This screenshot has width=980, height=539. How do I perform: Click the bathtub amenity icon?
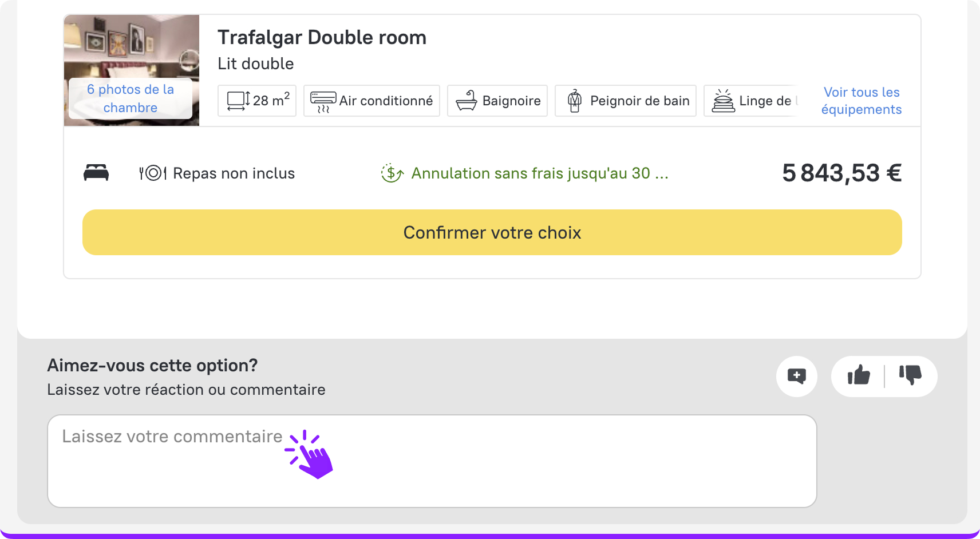coord(467,101)
